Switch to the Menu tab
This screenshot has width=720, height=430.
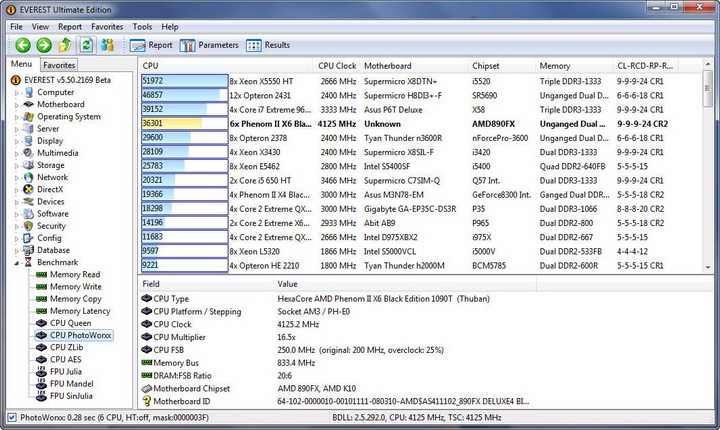22,64
